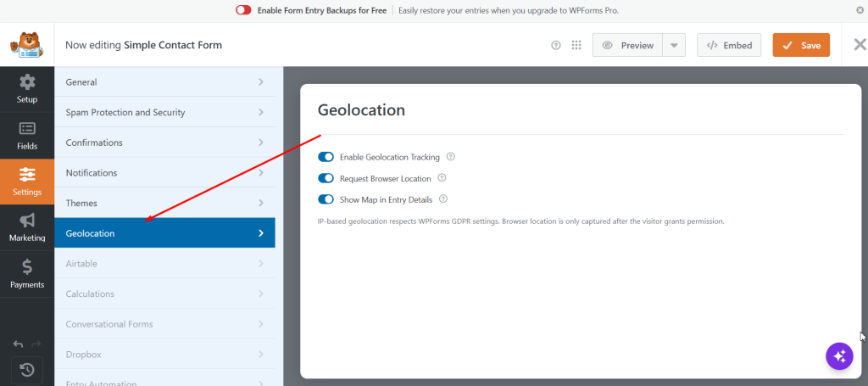The width and height of the screenshot is (868, 386).
Task: Expand Themes chevron
Action: click(261, 204)
